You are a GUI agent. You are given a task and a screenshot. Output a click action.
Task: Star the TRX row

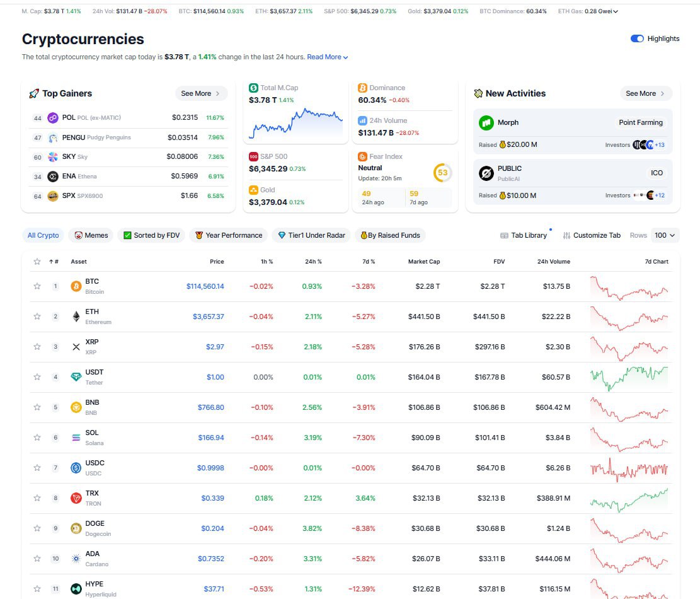point(37,498)
